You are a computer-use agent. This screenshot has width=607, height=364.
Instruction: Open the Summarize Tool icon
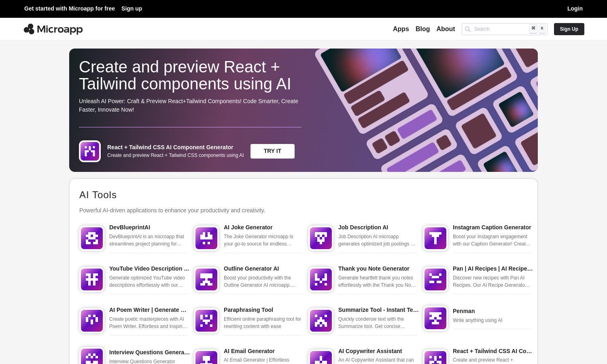(321, 320)
